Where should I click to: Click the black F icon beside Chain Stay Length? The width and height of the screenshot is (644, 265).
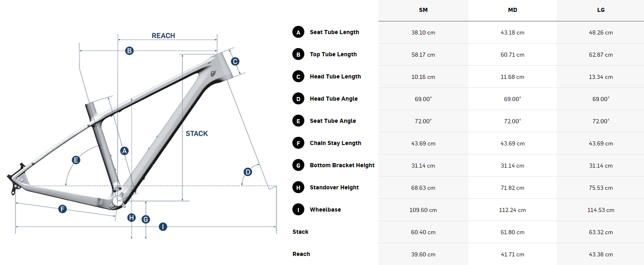click(298, 143)
